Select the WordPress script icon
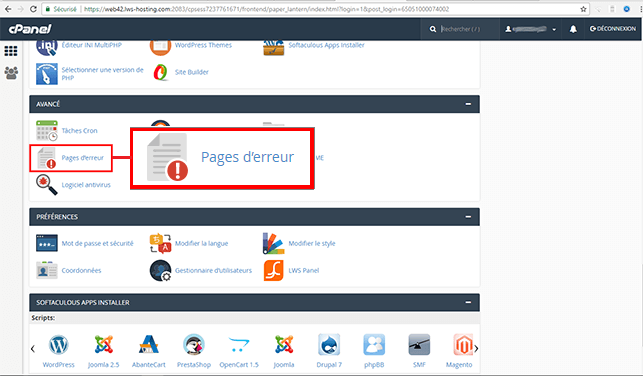 [x=59, y=345]
